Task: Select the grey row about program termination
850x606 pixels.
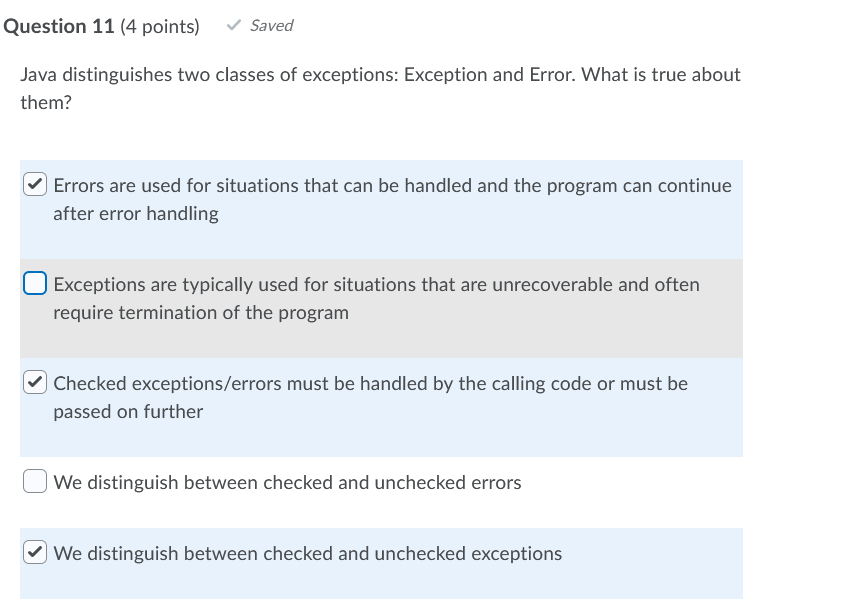Action: [x=380, y=298]
